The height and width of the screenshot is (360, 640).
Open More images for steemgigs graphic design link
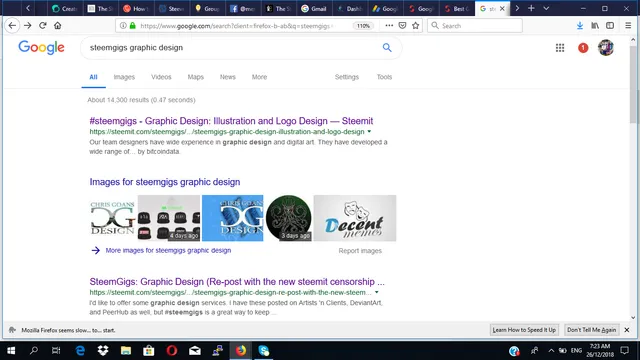click(x=168, y=250)
